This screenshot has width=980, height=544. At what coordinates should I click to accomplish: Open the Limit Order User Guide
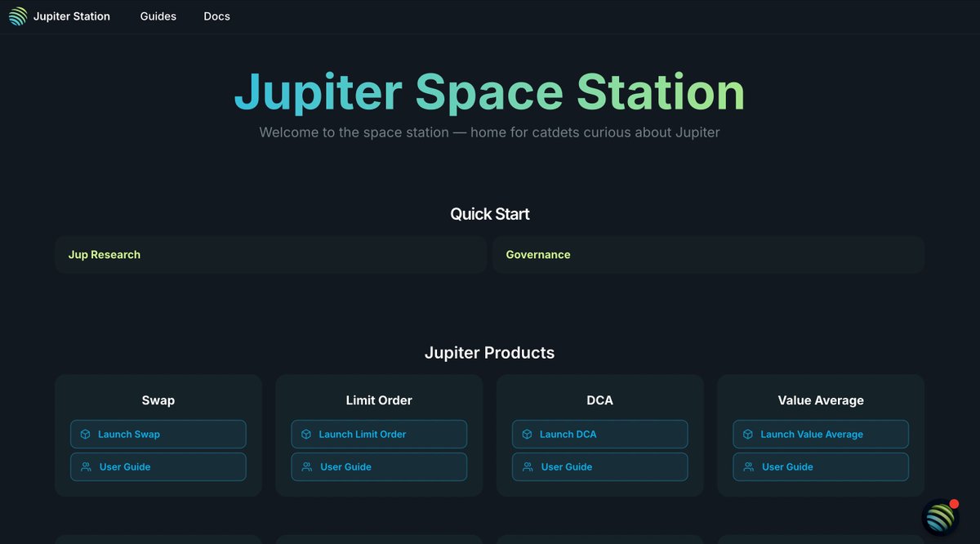pyautogui.click(x=379, y=467)
